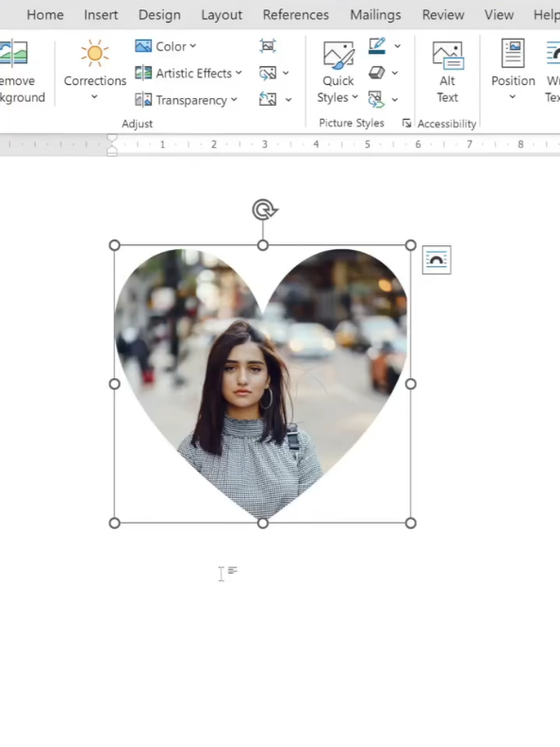Open the Quick Styles gallery icon
Screen dimensions: 560x747
coord(338,55)
